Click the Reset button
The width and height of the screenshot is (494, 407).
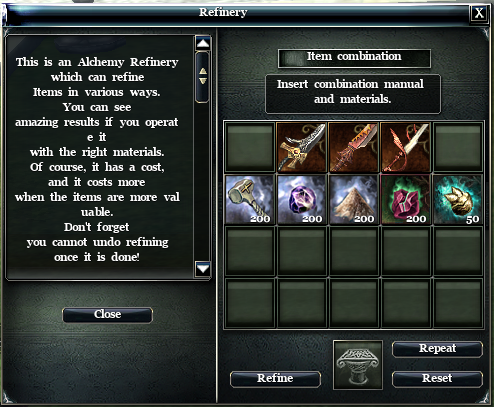(x=437, y=379)
